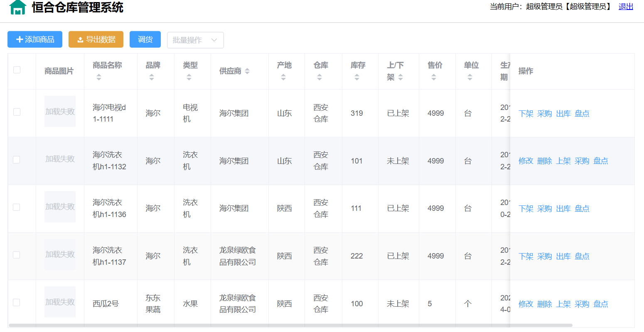Click 海尔电视d1-1111 product image placeholder
The image size is (644, 332).
coord(60,111)
